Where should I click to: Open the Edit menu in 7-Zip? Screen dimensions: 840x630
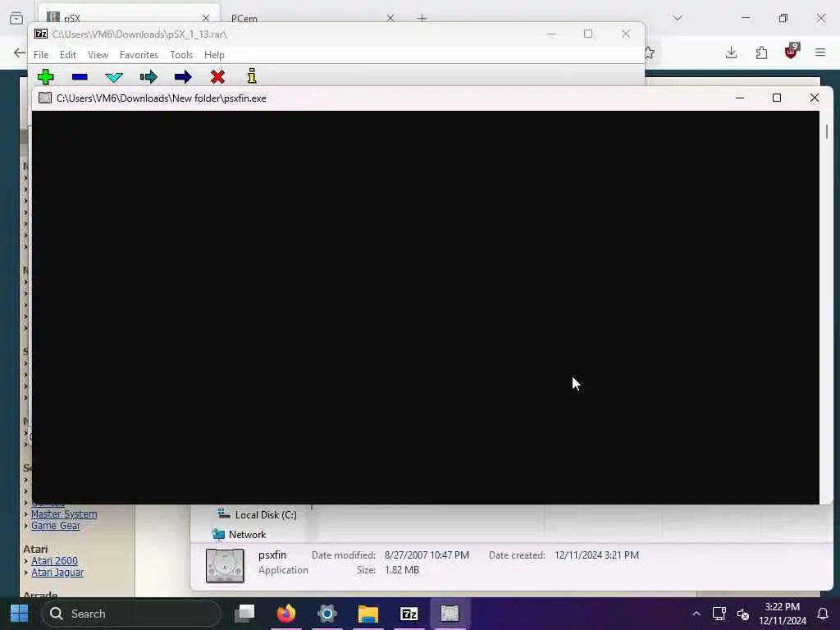(68, 55)
